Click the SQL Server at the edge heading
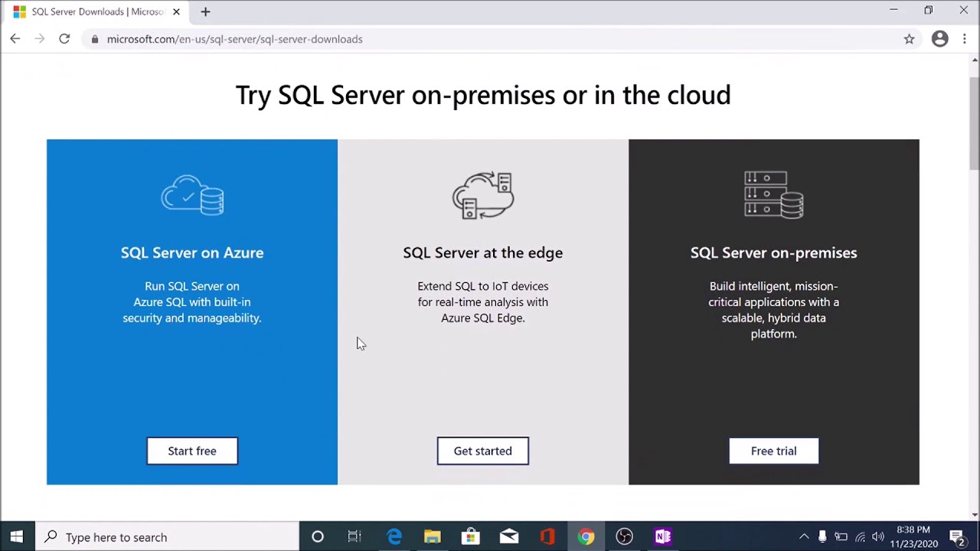 [x=482, y=253]
